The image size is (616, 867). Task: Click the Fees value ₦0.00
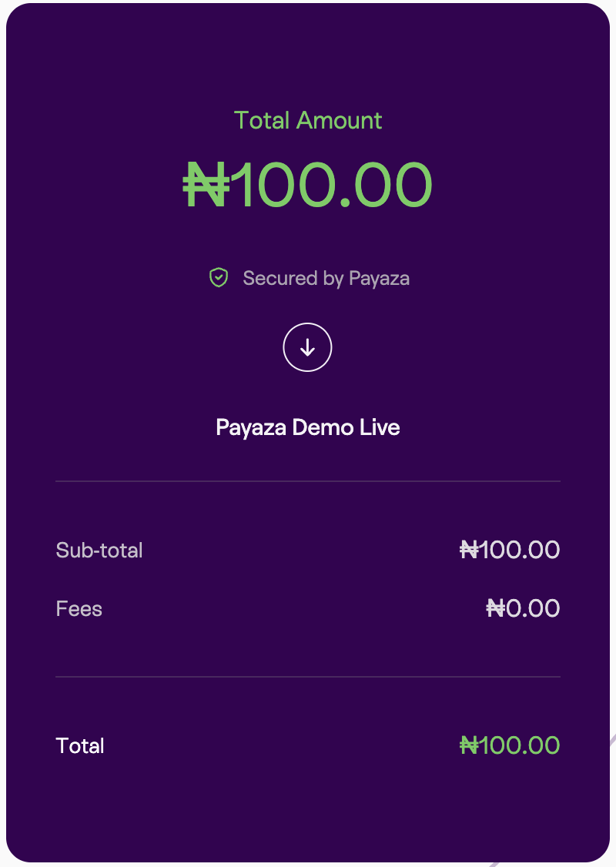tap(523, 608)
